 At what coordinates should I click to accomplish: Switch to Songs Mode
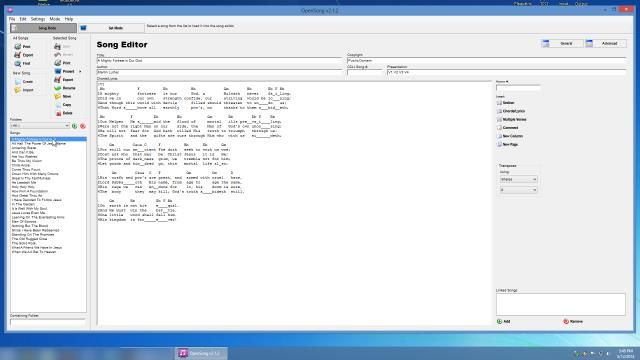pos(43,28)
